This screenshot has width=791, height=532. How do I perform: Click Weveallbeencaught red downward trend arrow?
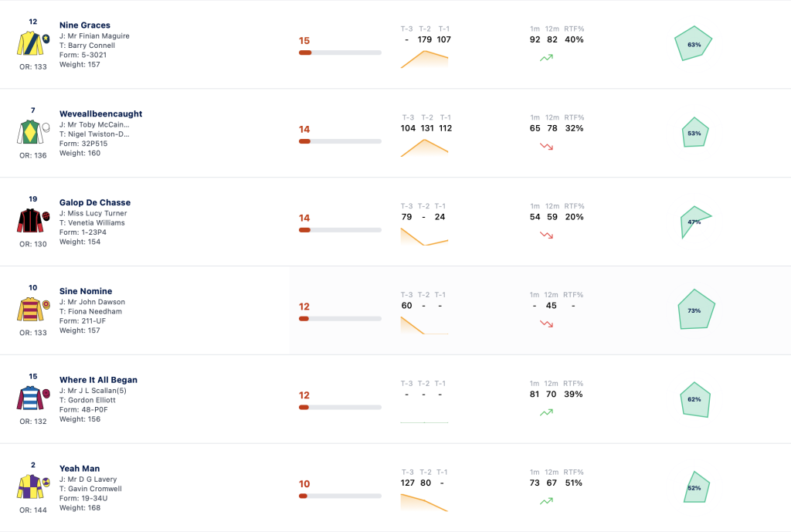[546, 147]
